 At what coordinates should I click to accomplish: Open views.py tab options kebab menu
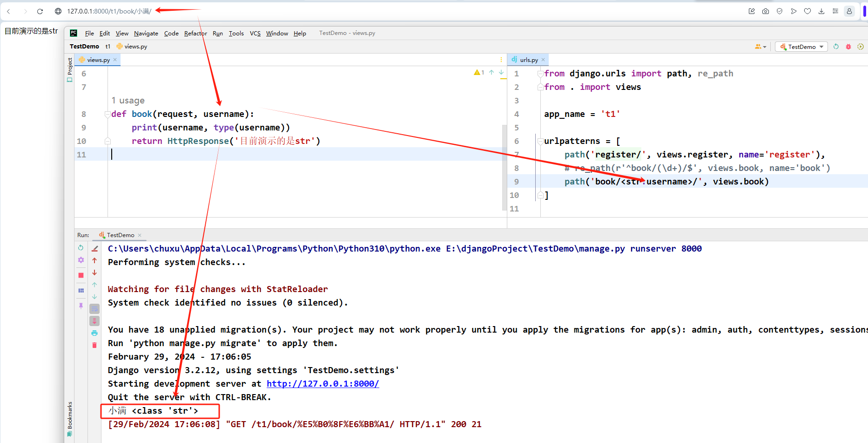click(501, 60)
